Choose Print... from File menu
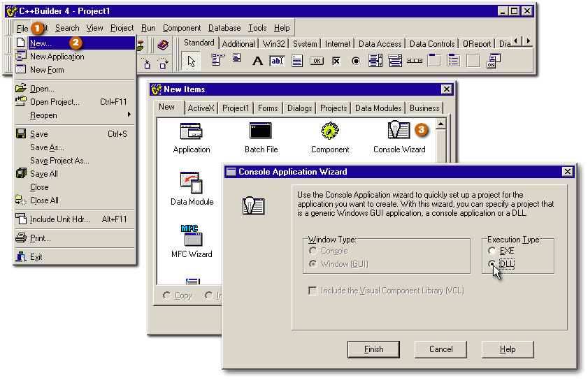This screenshot has width=588, height=380. [75, 238]
